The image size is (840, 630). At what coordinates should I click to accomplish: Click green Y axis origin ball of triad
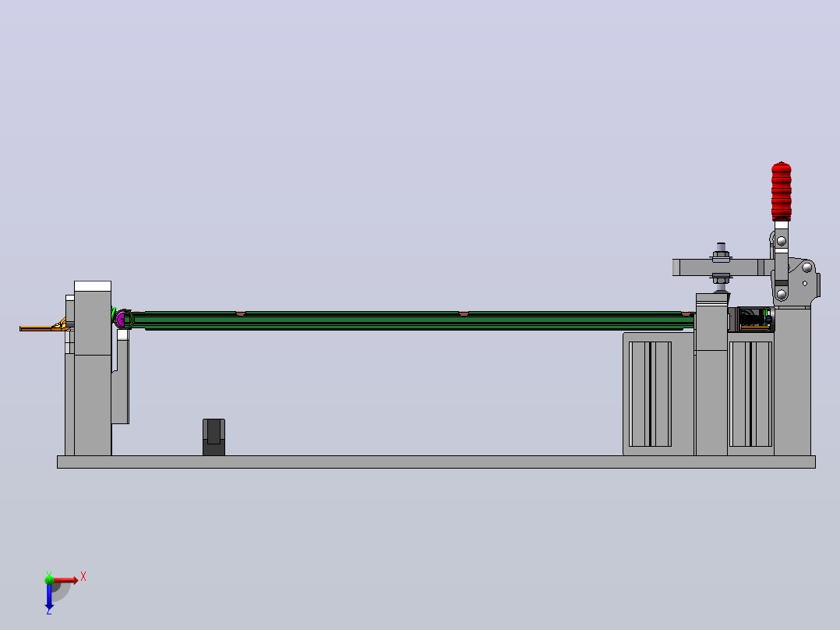[49, 579]
